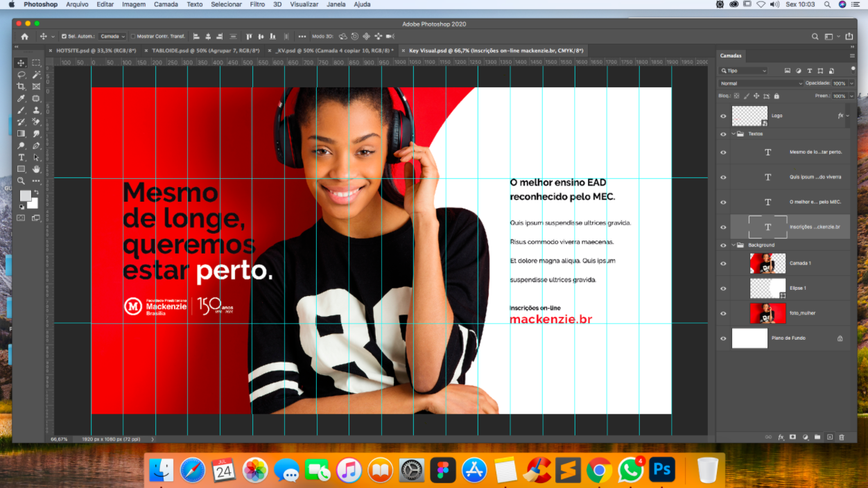Select the Crop tool
Viewport: 868px width, 488px height.
(21, 87)
